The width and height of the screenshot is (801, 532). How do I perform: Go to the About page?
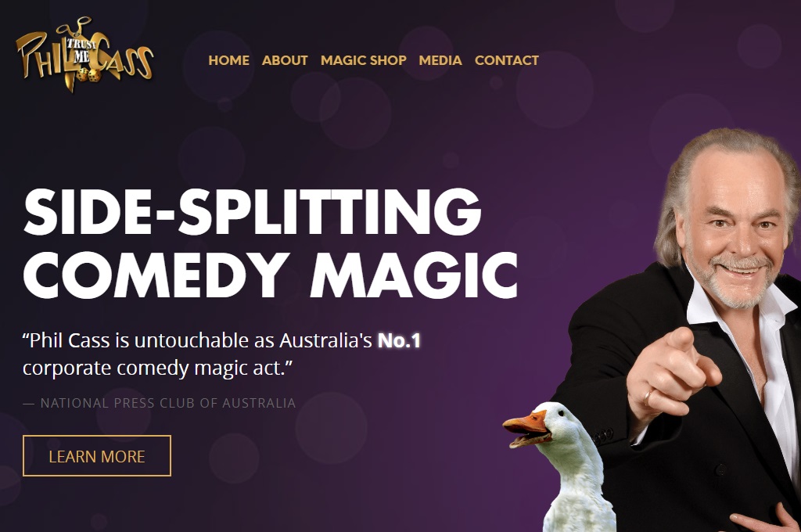pyautogui.click(x=285, y=60)
